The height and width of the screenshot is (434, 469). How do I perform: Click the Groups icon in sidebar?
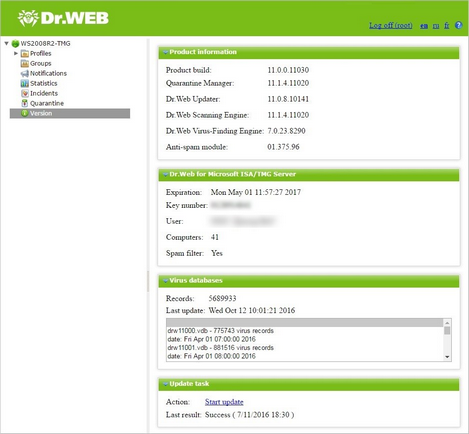[25, 63]
